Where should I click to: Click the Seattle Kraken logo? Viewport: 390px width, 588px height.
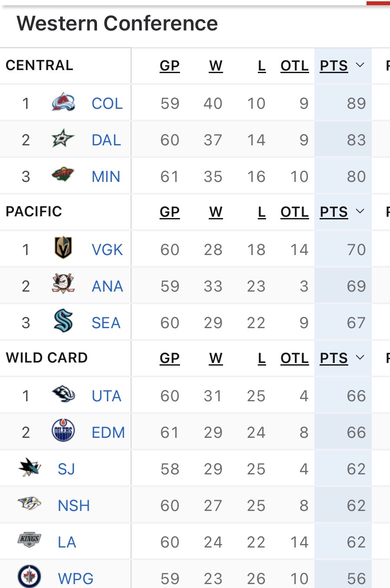[63, 321]
